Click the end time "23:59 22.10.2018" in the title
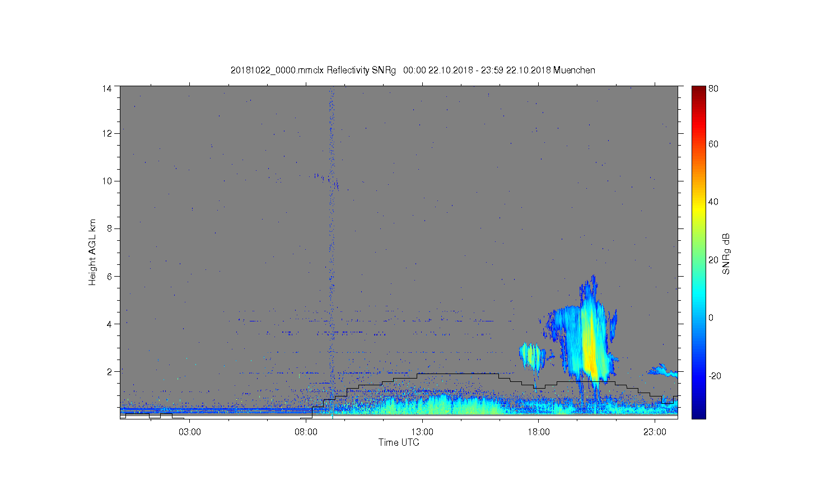The height and width of the screenshot is (504, 840). click(x=516, y=71)
